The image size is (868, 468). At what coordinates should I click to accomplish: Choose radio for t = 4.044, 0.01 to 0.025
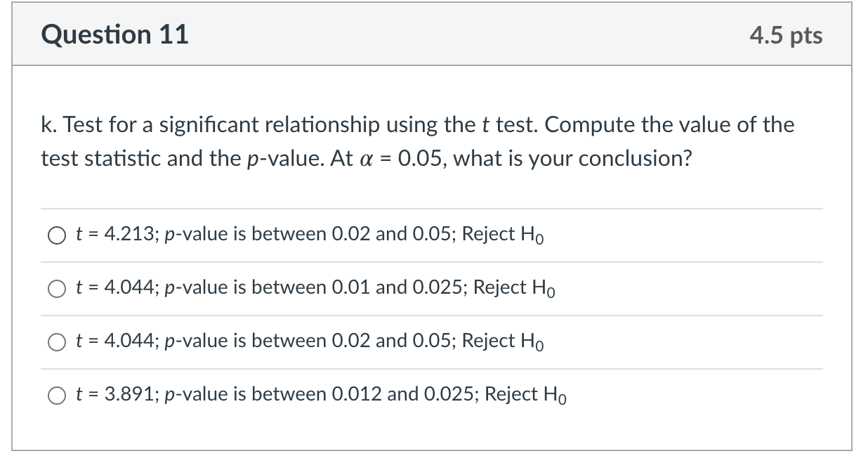57,289
